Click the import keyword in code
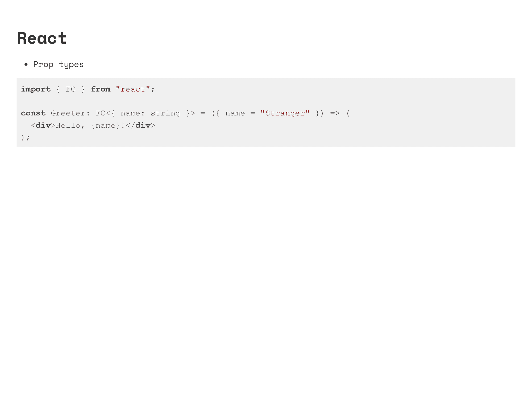This screenshot has height=399, width=532. tap(36, 89)
